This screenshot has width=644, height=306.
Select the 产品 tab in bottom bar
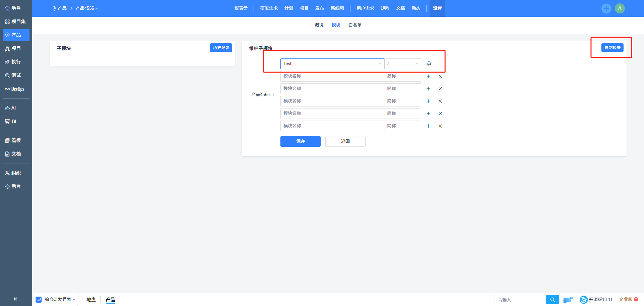click(110, 300)
